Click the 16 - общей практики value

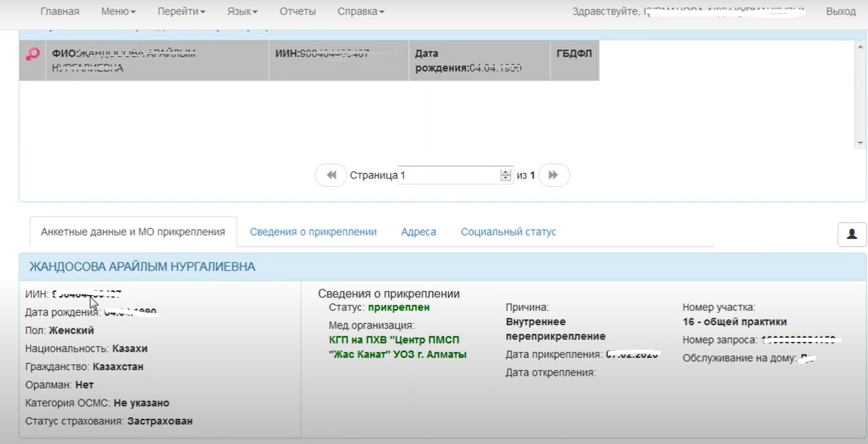pyautogui.click(x=734, y=322)
